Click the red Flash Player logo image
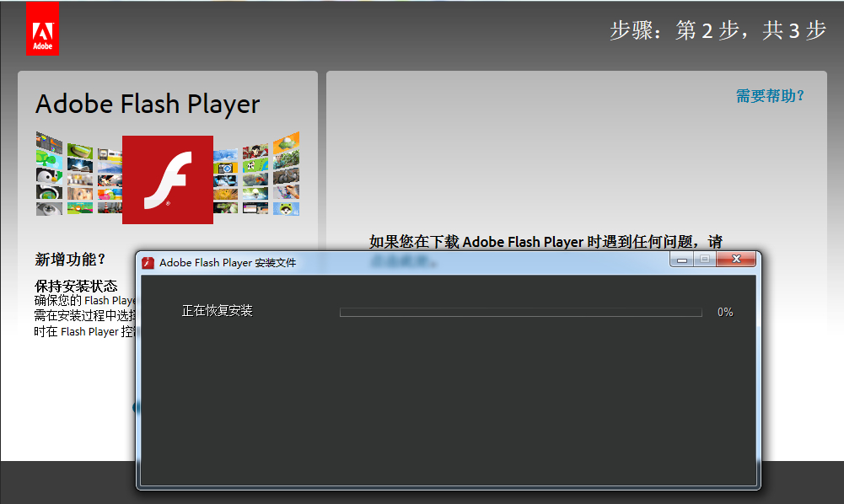 168,180
